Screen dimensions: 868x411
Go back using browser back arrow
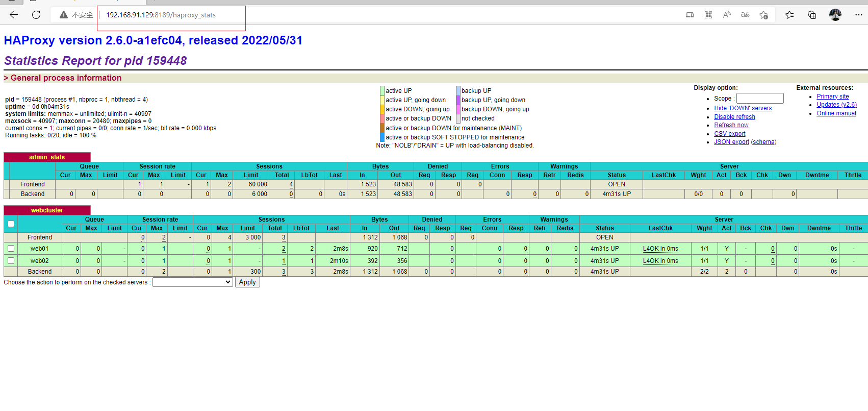(x=14, y=15)
